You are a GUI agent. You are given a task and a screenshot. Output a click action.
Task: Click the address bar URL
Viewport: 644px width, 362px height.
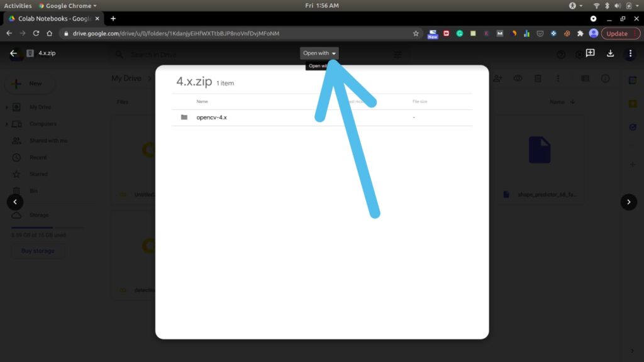(x=176, y=33)
